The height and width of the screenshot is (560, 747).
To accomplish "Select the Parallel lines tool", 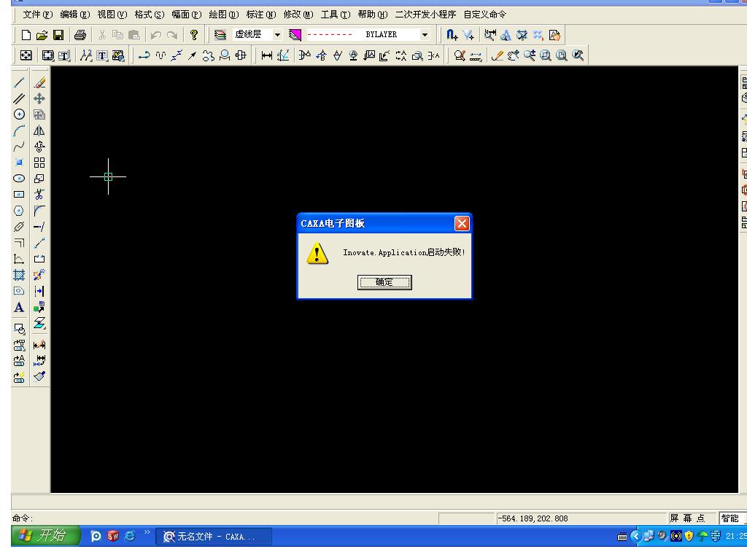I will (x=19, y=98).
